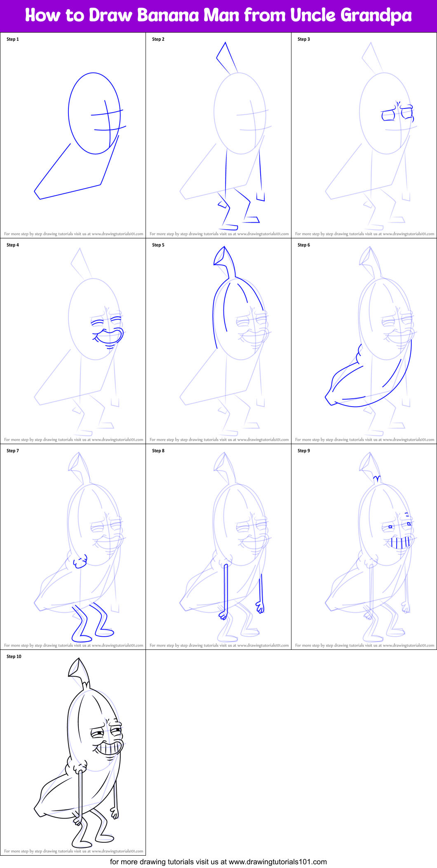Open the Step 7 drawing panel

(x=73, y=547)
